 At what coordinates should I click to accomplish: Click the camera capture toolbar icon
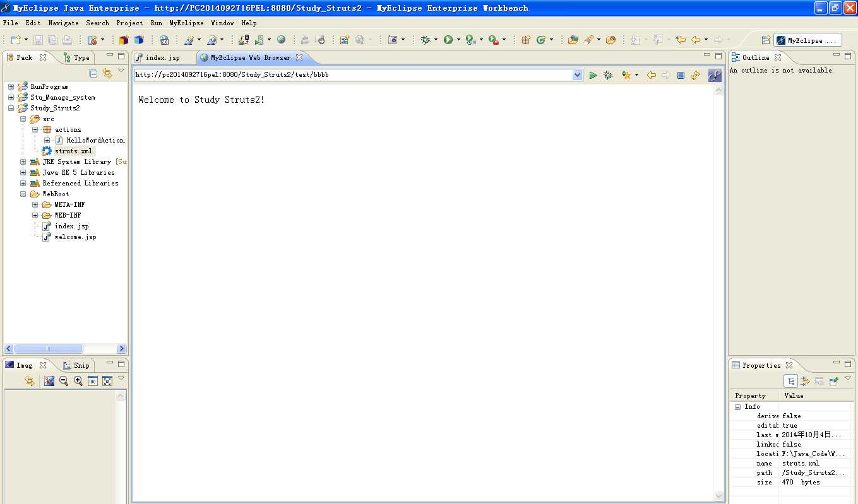coord(393,40)
